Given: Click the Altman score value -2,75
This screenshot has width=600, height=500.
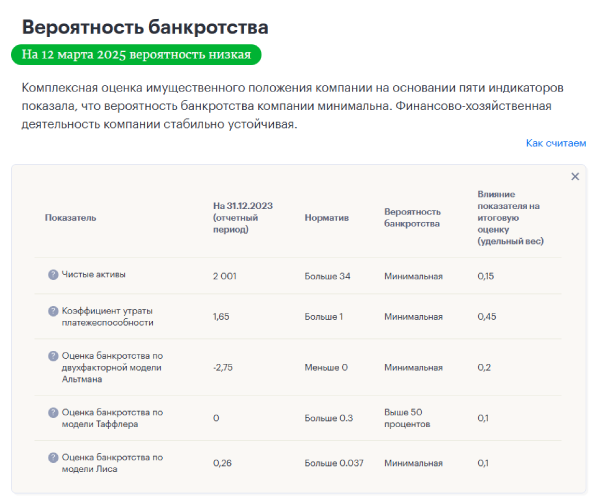Looking at the screenshot, I should click(x=224, y=367).
